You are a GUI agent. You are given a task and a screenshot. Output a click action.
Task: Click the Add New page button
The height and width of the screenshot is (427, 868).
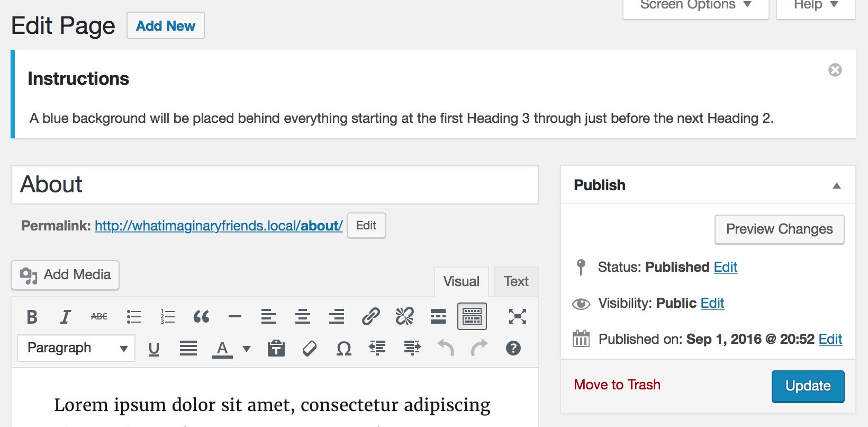(x=166, y=26)
